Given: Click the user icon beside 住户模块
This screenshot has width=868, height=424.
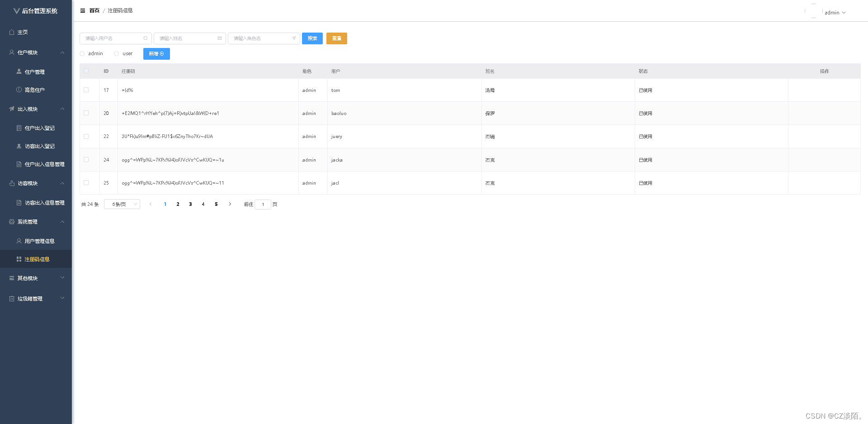Looking at the screenshot, I should (x=12, y=52).
